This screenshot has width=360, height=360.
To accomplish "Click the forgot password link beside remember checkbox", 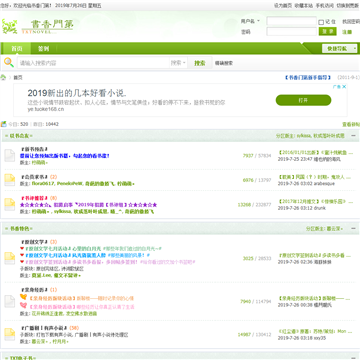I will 351,21.
